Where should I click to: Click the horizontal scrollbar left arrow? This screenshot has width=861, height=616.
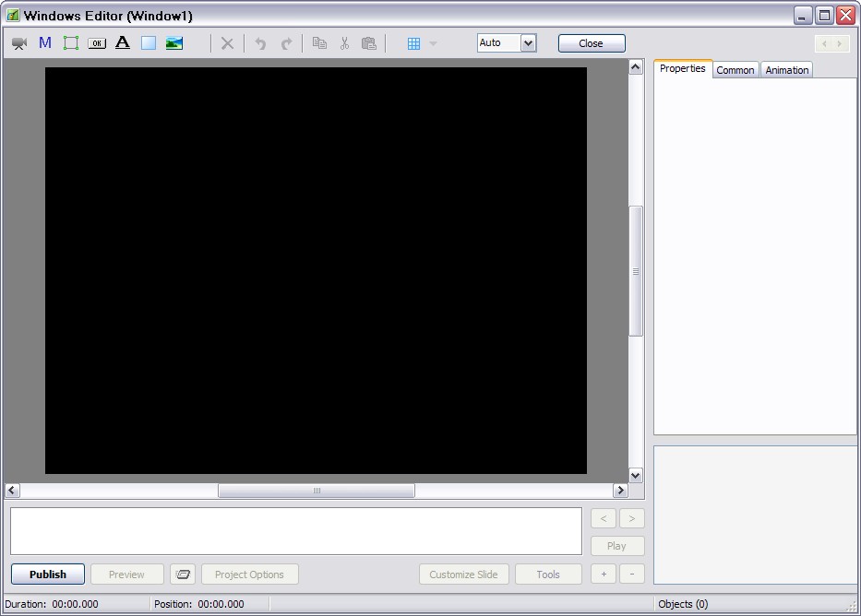pyautogui.click(x=12, y=490)
